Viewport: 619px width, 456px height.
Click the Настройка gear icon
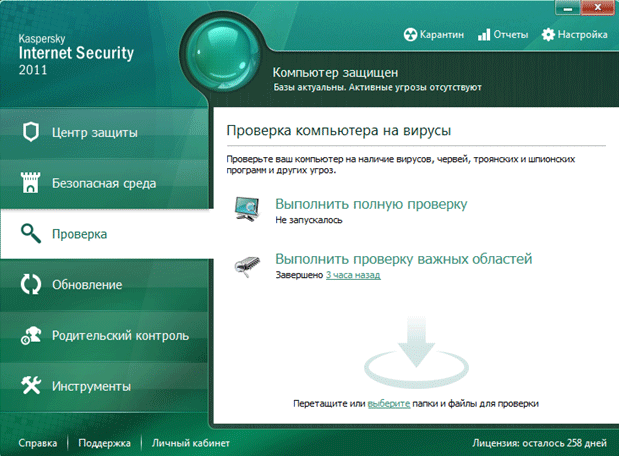click(548, 35)
